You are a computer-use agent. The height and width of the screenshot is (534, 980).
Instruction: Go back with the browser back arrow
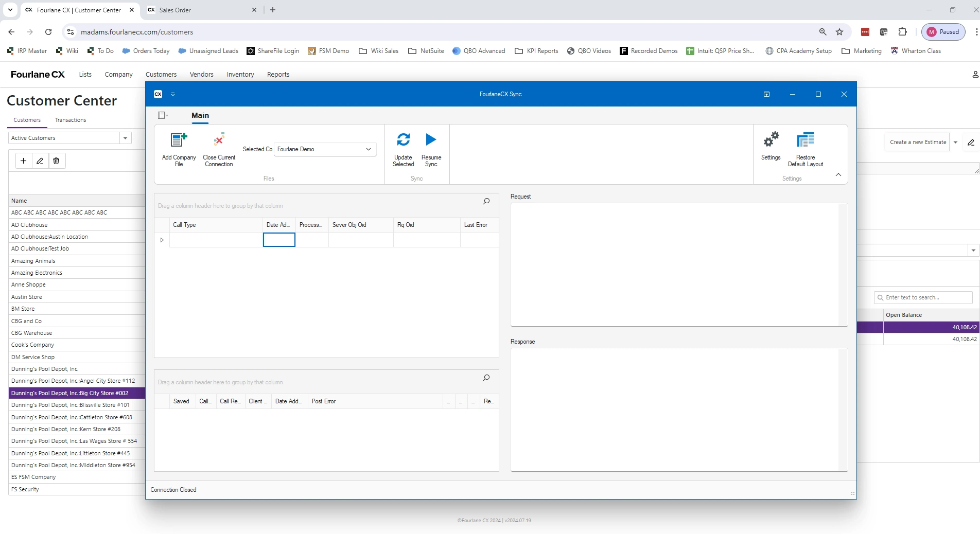(11, 32)
